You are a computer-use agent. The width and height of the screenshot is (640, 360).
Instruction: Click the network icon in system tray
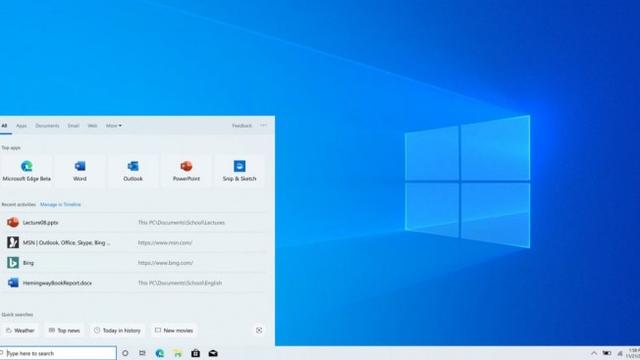[x=620, y=353]
